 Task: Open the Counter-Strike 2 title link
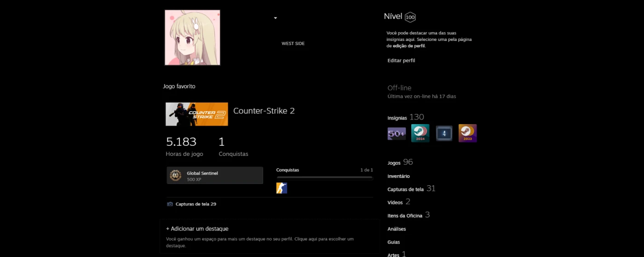pyautogui.click(x=264, y=111)
